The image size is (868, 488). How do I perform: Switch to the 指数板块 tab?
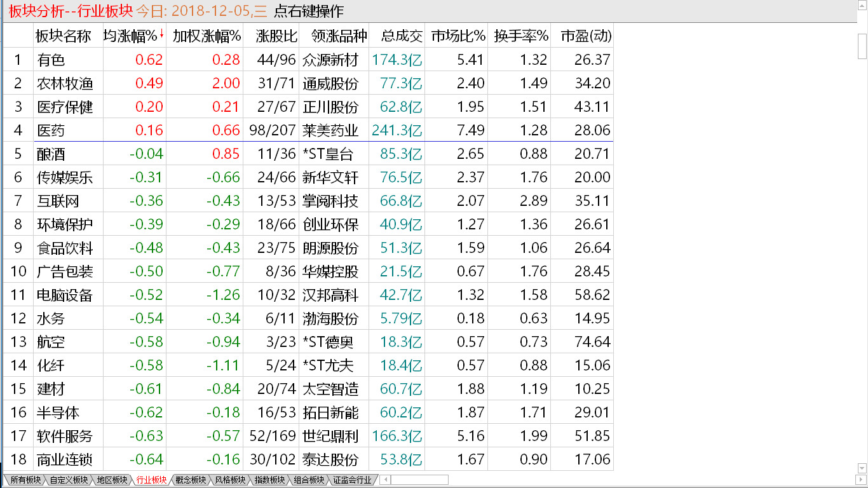pos(269,480)
